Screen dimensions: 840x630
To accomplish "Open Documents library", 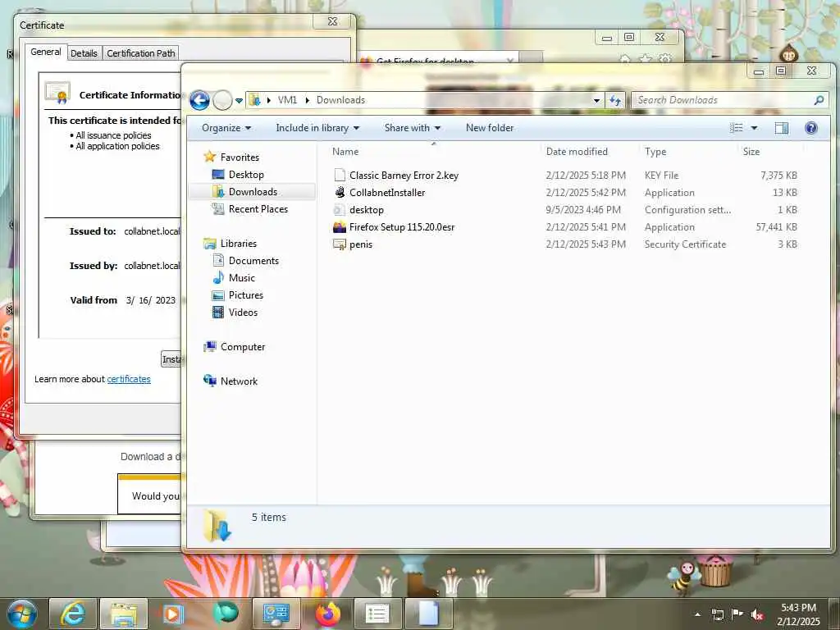I will coord(253,261).
